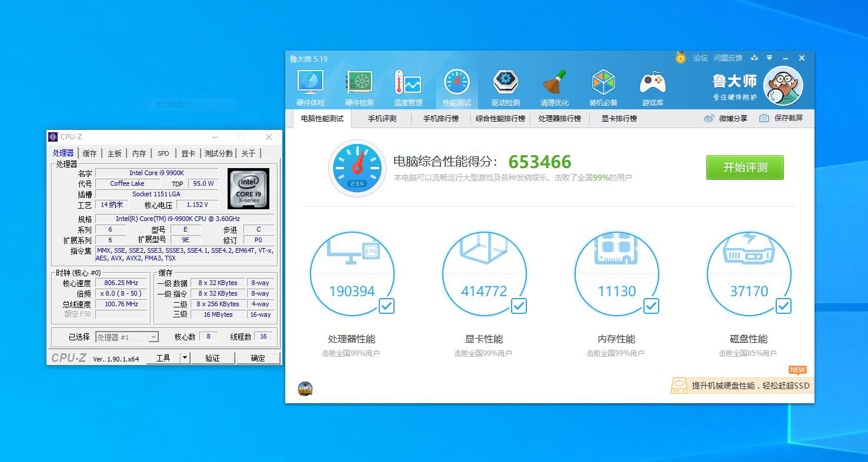The height and width of the screenshot is (462, 868).
Task: Click the download-tray icon beside 问题反馈
Action: click(x=755, y=58)
